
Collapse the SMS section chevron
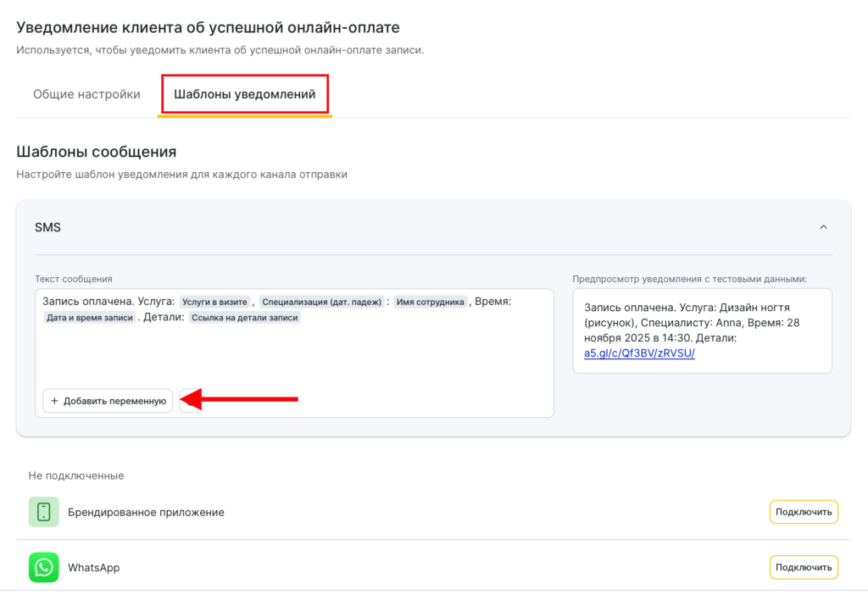click(823, 227)
